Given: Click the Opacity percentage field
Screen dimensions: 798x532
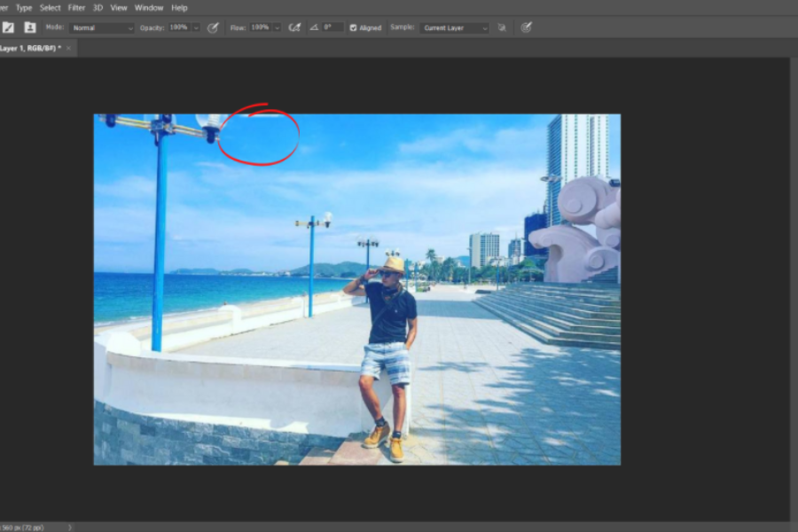Looking at the screenshot, I should [x=179, y=27].
